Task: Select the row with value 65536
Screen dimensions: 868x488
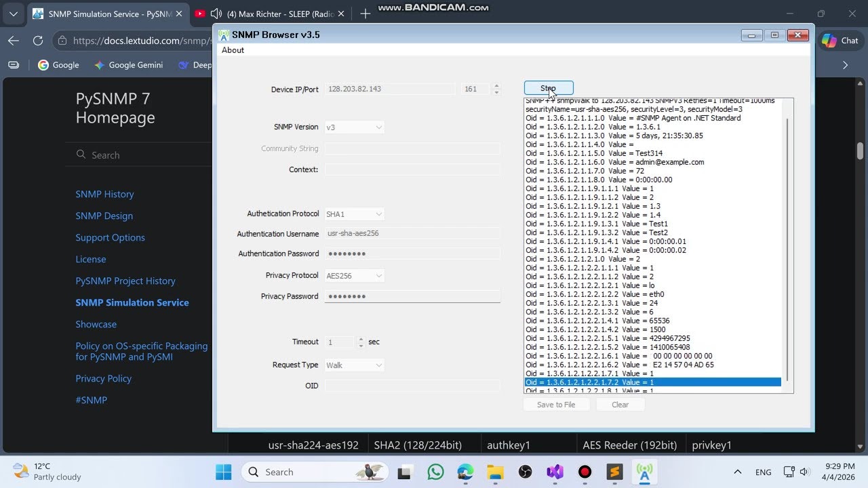Action: tap(653, 321)
